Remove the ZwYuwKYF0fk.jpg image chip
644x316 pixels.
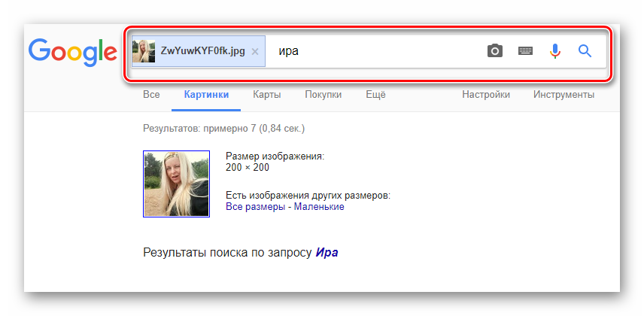point(254,52)
